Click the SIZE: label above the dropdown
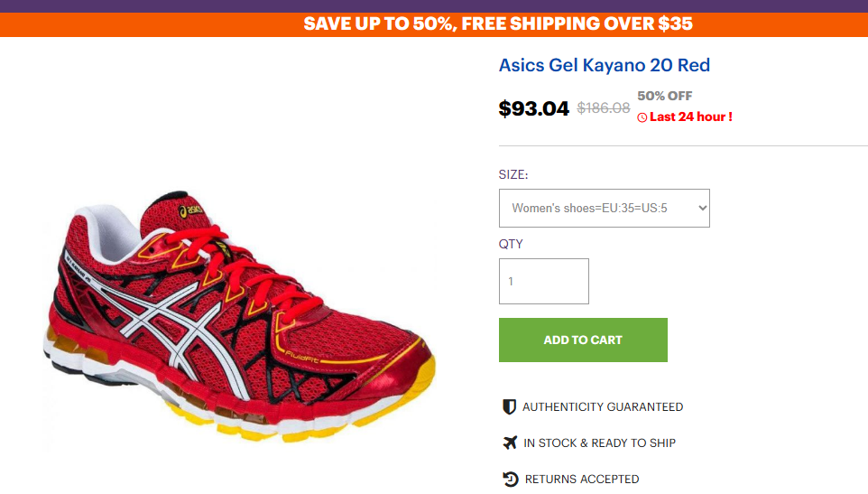Screen dimensions: 868x494 click(513, 175)
